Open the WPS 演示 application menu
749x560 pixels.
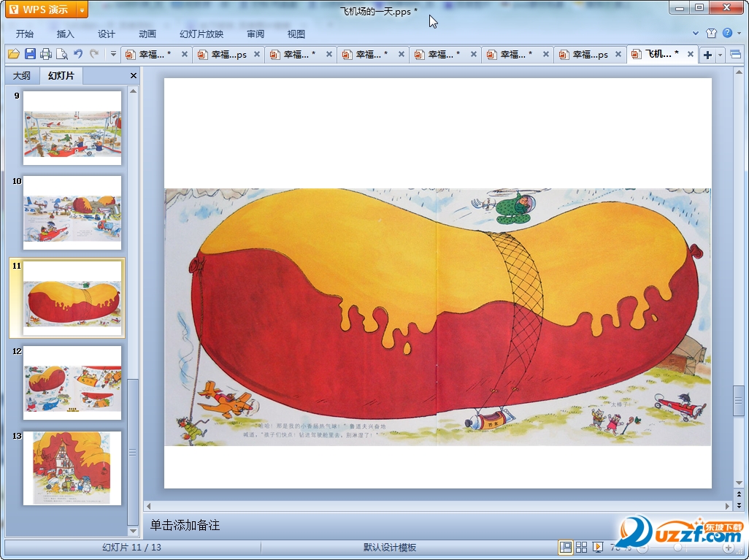[x=41, y=9]
